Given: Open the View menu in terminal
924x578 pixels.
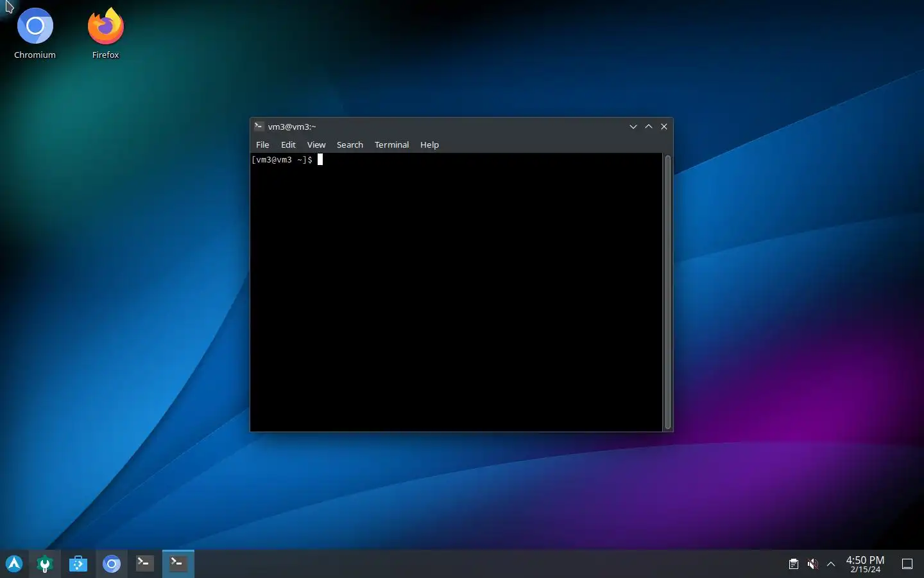Looking at the screenshot, I should coord(316,144).
